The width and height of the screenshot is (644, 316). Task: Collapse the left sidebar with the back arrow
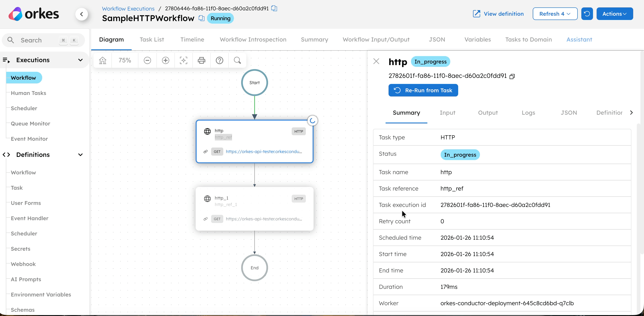(x=82, y=14)
